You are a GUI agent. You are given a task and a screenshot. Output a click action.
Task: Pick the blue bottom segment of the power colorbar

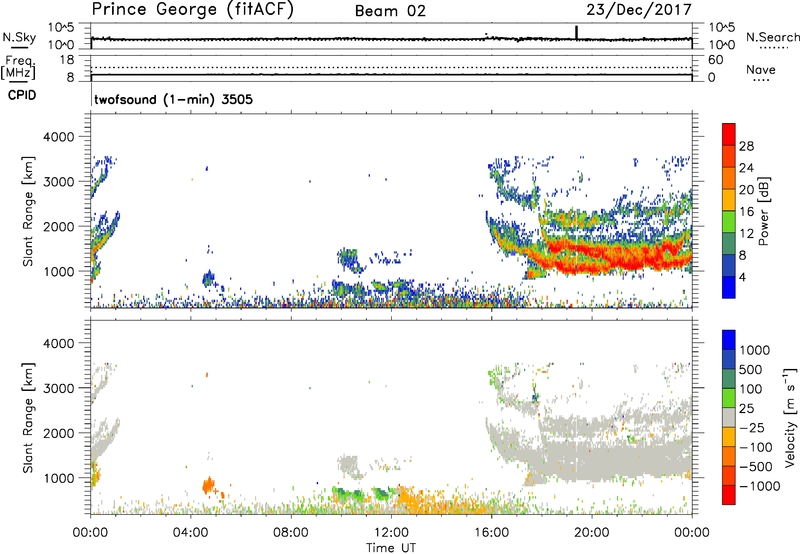tap(729, 287)
